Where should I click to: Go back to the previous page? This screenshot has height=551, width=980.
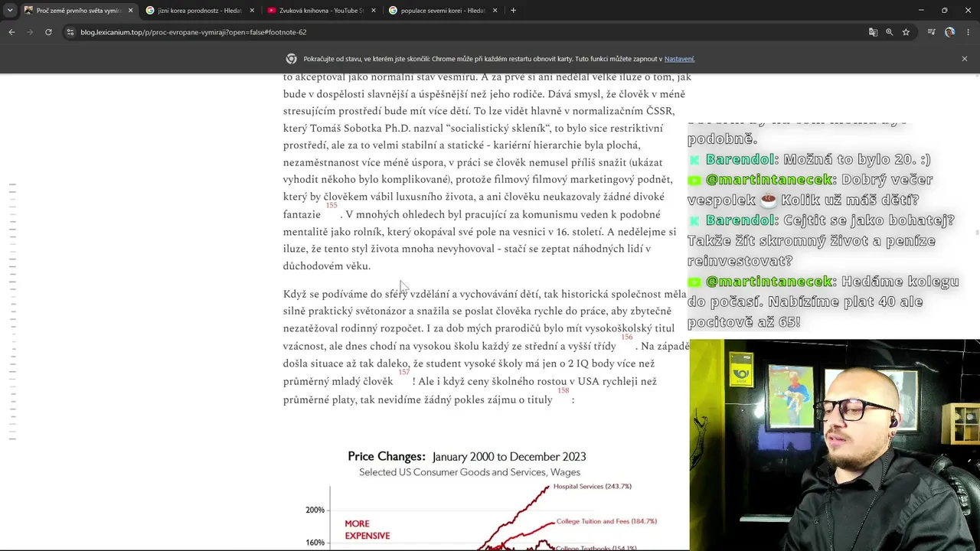pos(11,32)
